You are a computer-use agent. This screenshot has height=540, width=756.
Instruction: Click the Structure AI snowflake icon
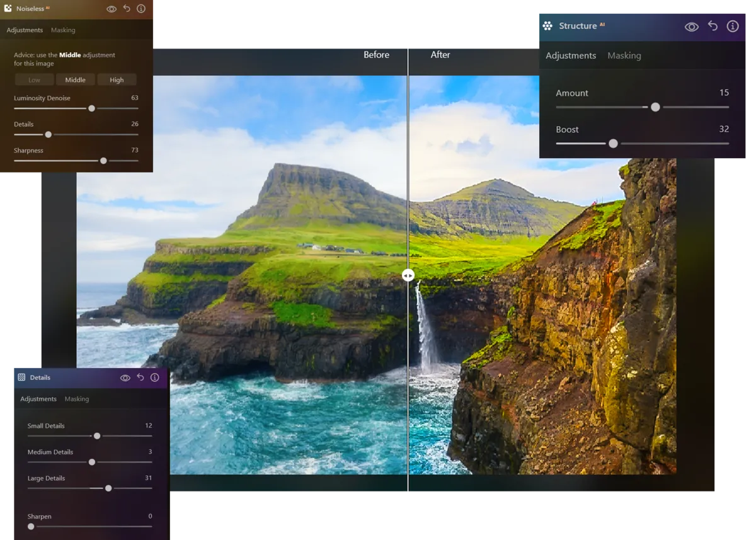(x=547, y=26)
